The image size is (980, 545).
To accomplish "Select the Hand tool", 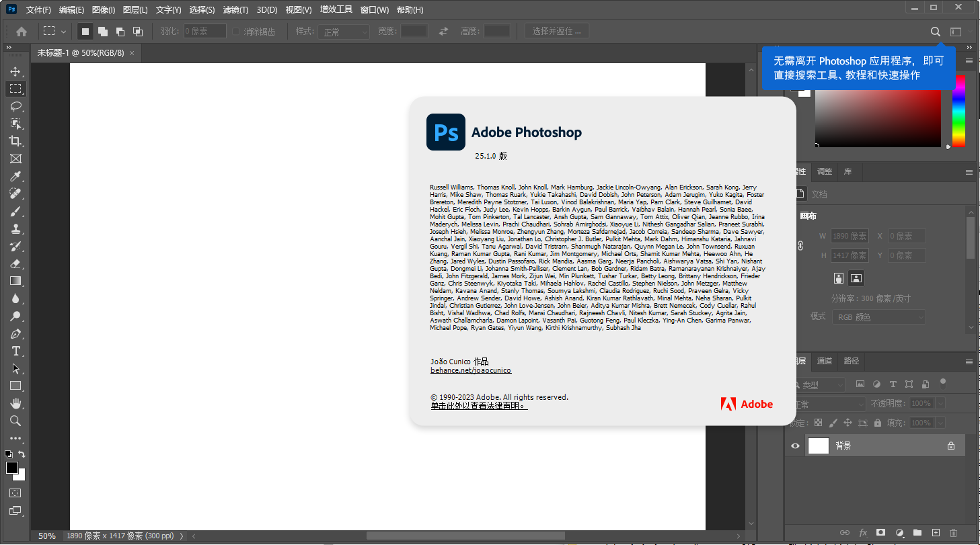I will [x=15, y=403].
